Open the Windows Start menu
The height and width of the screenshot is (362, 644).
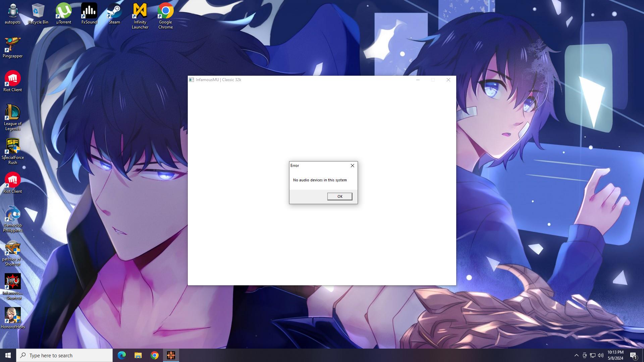pyautogui.click(x=8, y=355)
